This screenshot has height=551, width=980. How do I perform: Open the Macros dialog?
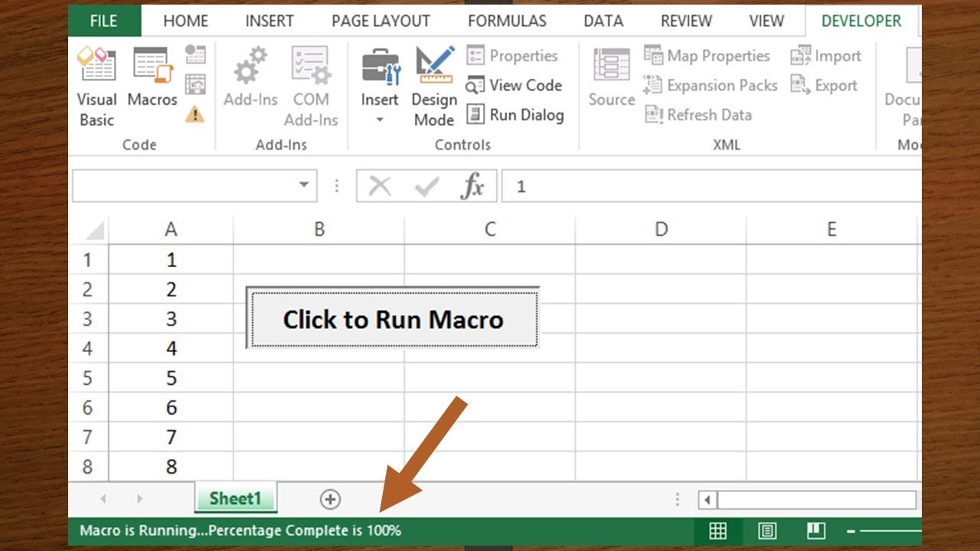152,77
